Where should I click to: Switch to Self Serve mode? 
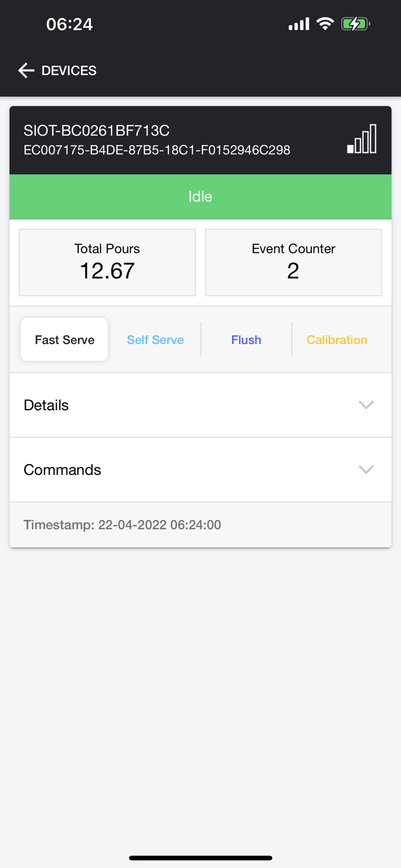155,340
